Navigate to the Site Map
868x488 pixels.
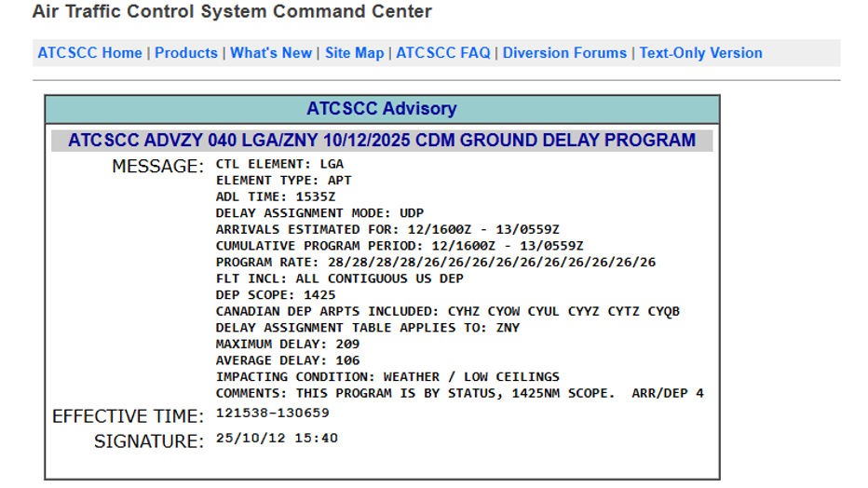(x=354, y=53)
